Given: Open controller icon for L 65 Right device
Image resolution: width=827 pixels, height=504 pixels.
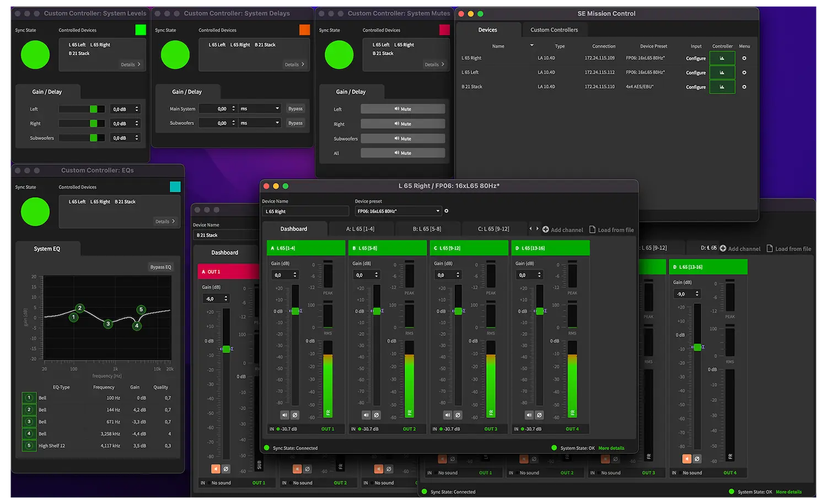Looking at the screenshot, I should (x=722, y=58).
